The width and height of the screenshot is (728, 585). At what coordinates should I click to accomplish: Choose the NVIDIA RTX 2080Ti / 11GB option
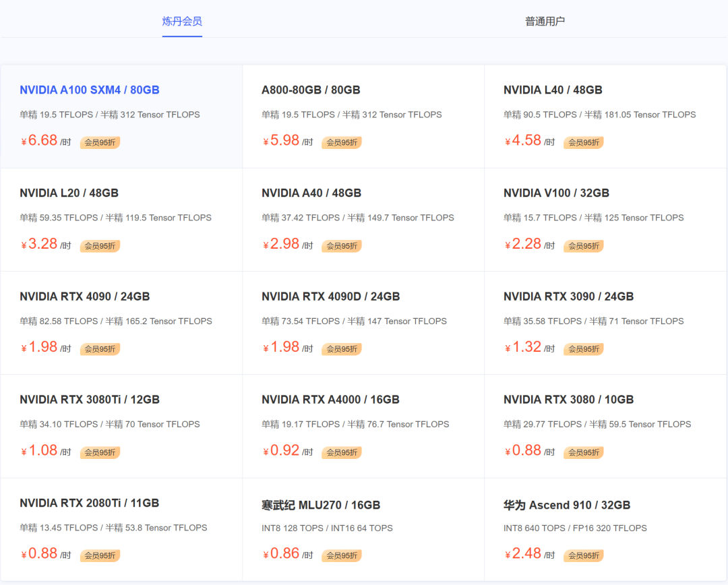(121, 530)
